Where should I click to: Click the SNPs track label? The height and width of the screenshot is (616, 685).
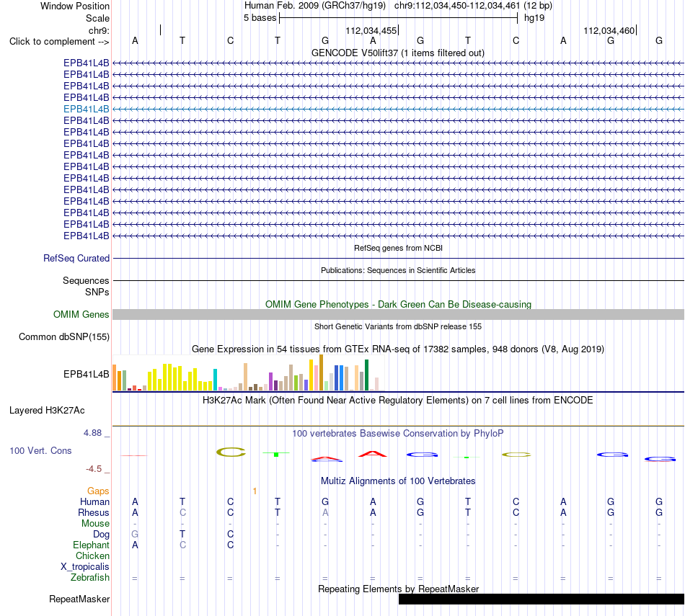97,292
